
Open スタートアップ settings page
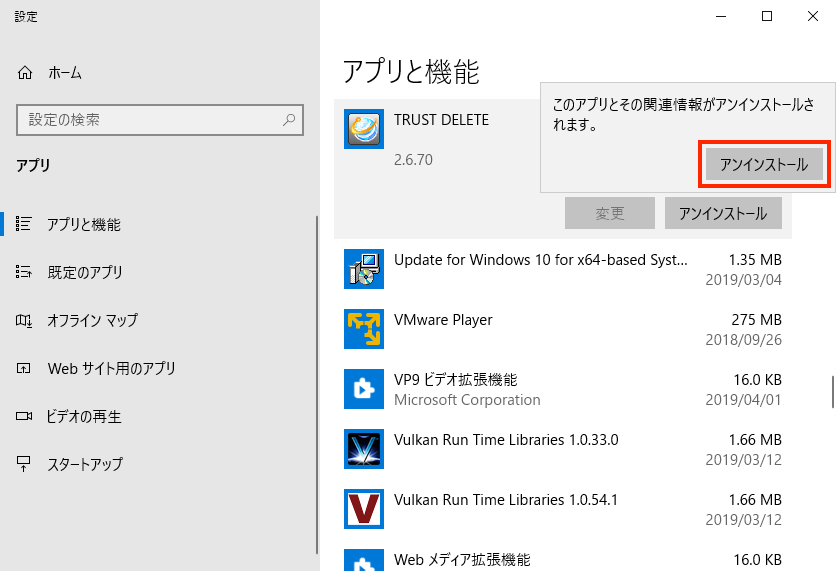tap(85, 464)
